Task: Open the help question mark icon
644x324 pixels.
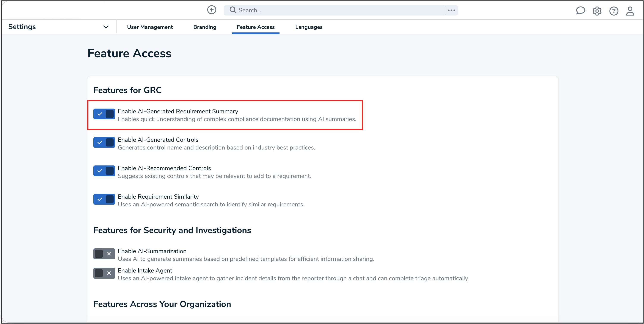Action: (x=614, y=11)
